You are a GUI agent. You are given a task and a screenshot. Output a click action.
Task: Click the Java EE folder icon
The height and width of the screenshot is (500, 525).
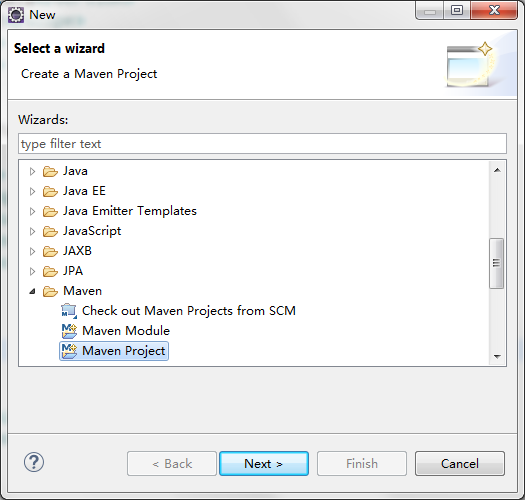pos(50,191)
